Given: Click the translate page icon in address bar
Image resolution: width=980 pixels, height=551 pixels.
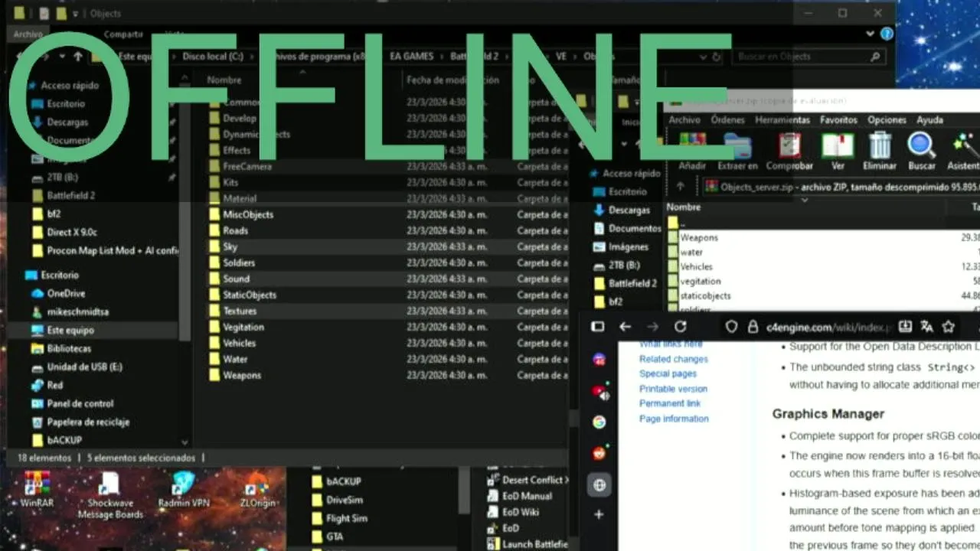Looking at the screenshot, I should pyautogui.click(x=926, y=327).
